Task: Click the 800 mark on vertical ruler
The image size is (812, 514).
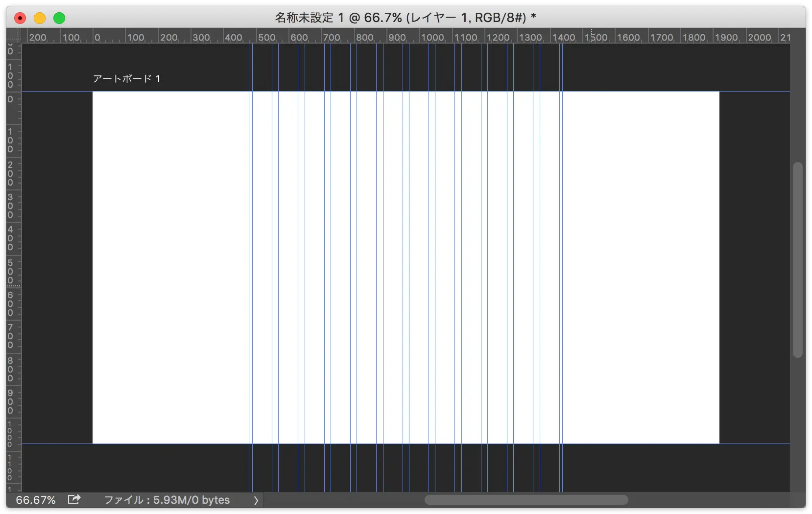Action: pyautogui.click(x=10, y=369)
